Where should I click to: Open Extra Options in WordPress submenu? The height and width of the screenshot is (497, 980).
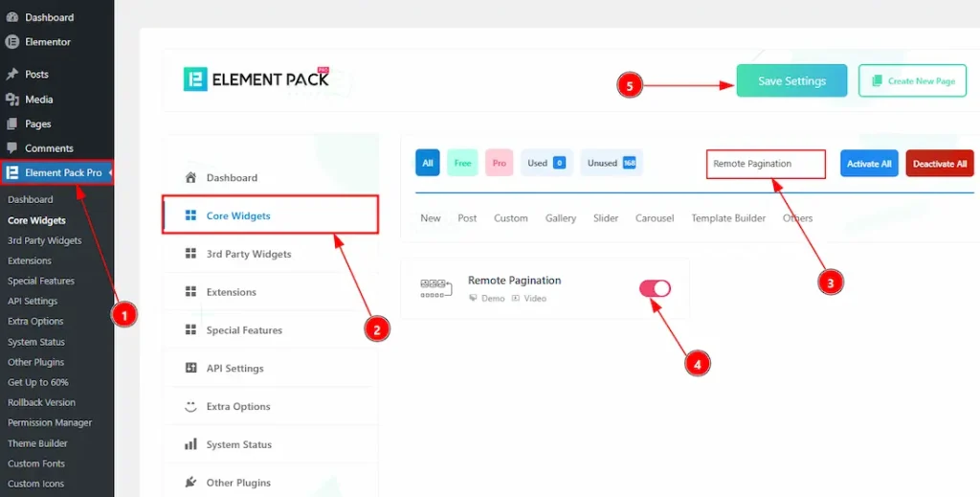click(x=35, y=322)
